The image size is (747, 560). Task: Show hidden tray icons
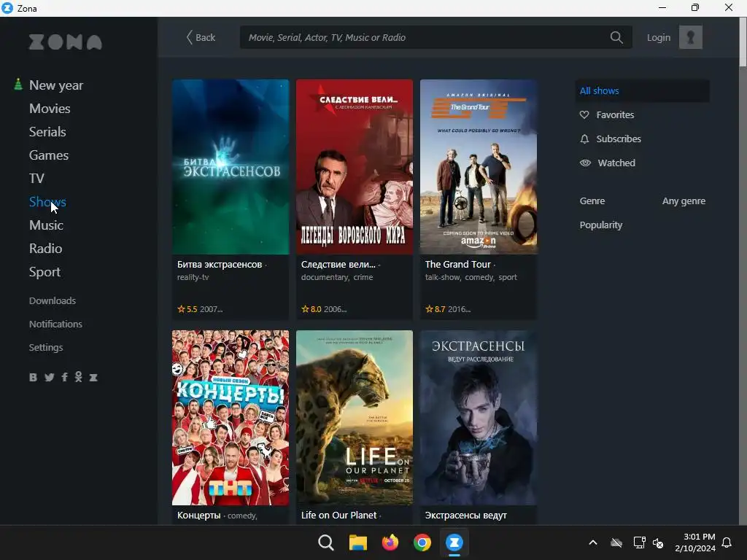point(593,542)
